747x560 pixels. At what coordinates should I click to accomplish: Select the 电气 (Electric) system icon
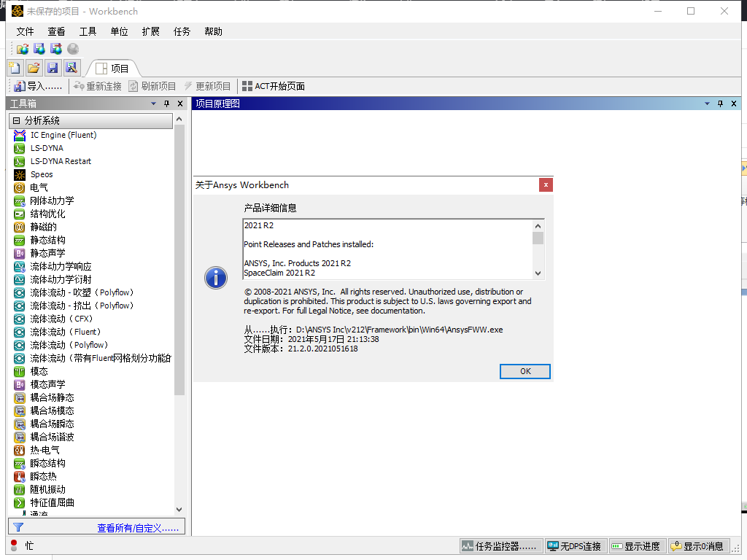point(20,187)
